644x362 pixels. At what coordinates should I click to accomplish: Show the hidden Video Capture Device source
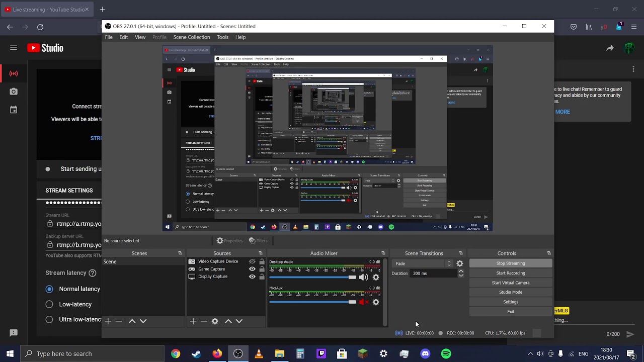click(x=252, y=261)
